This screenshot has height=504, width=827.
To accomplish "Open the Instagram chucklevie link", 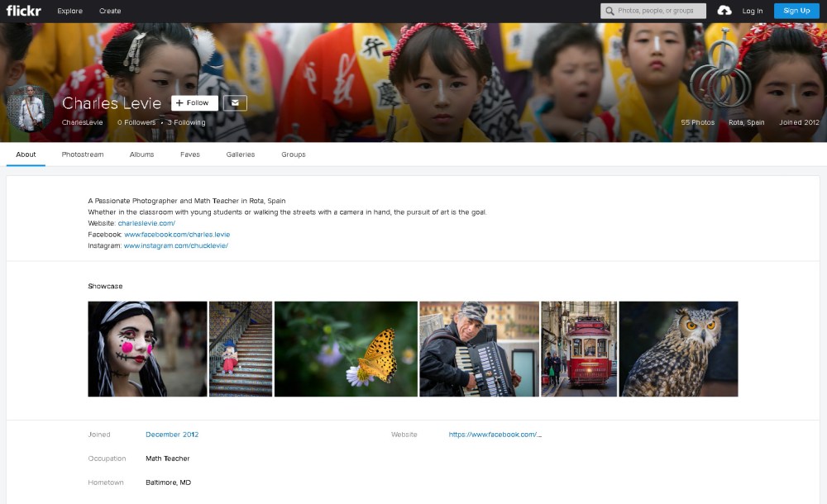I will tap(175, 245).
